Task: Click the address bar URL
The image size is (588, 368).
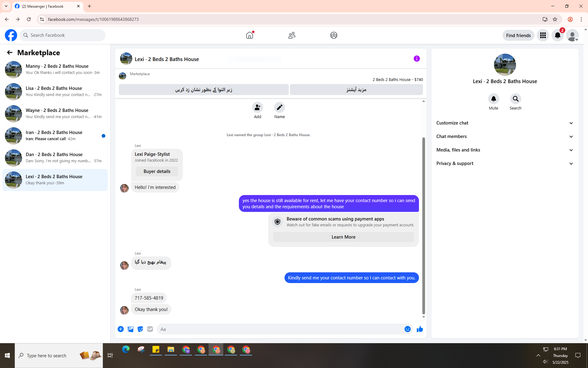Action: (93, 19)
